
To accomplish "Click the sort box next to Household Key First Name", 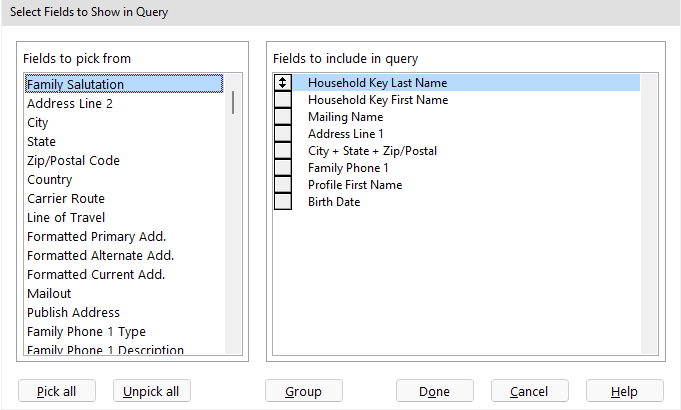I will 283,101.
